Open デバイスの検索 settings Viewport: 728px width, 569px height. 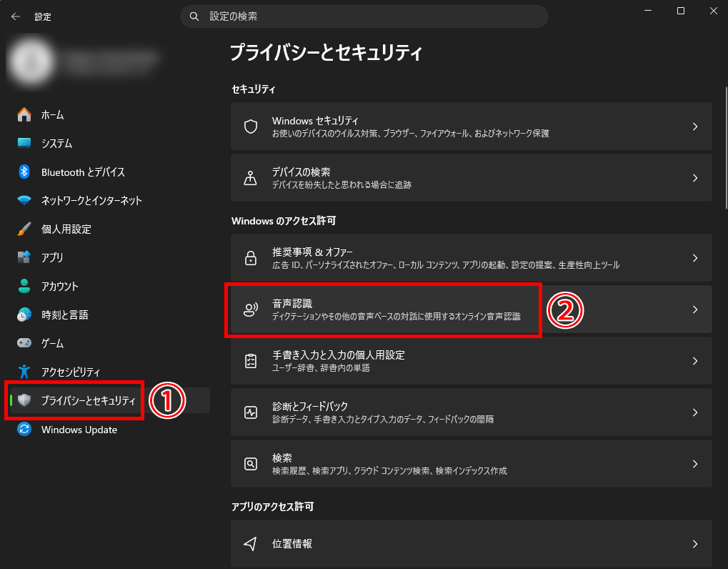point(472,178)
